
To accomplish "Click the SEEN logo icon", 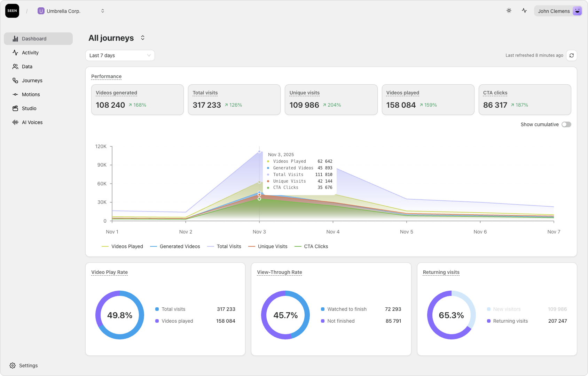I will click(12, 11).
